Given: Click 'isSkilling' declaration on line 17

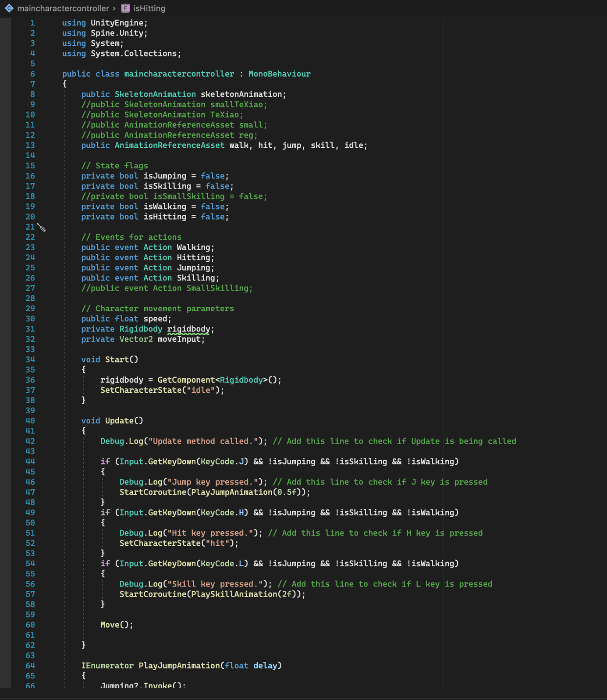Looking at the screenshot, I should click(x=167, y=186).
